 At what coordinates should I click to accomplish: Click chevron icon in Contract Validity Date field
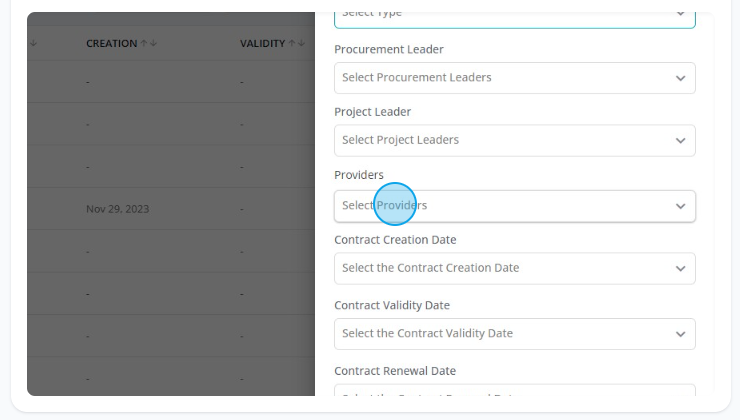point(680,334)
